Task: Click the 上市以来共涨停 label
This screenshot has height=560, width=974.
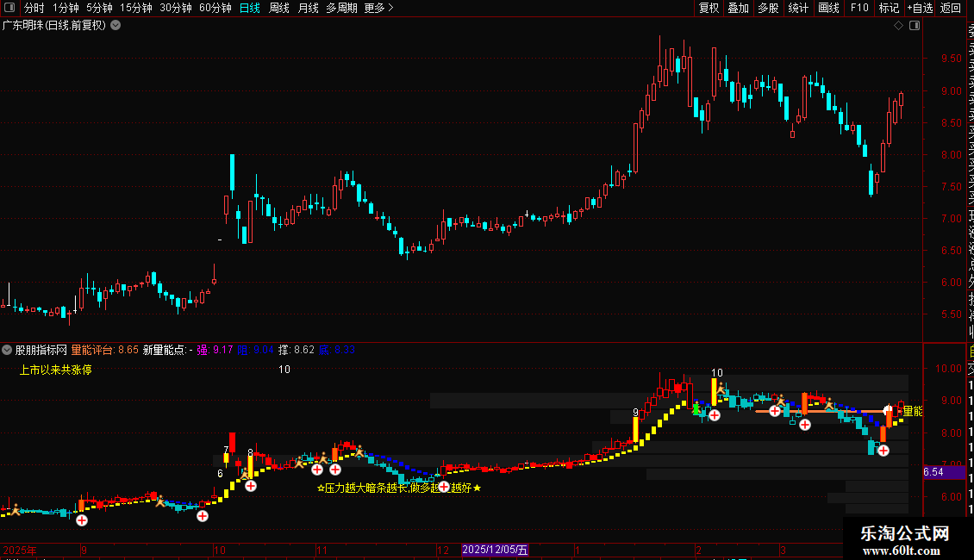Action: click(56, 370)
